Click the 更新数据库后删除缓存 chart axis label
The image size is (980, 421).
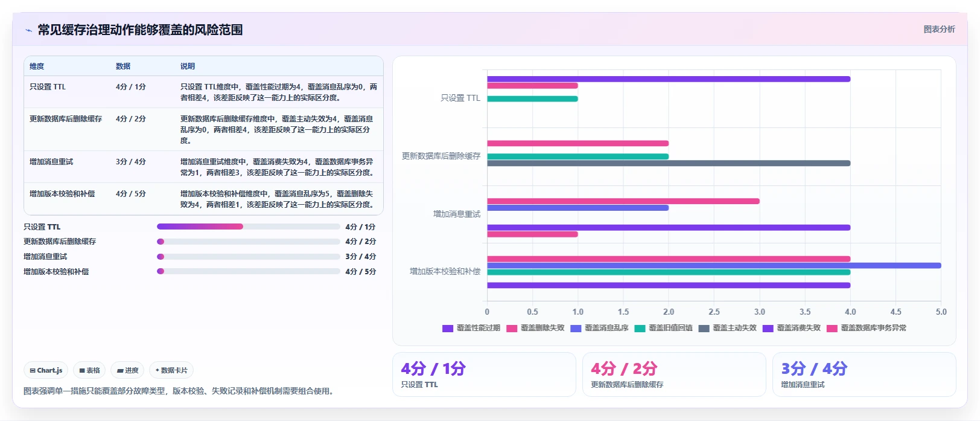pos(441,156)
